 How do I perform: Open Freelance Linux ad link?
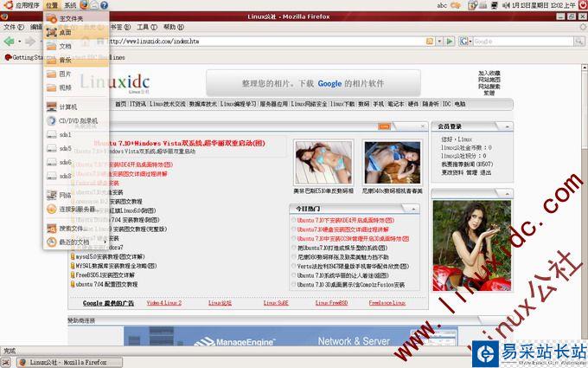387,303
